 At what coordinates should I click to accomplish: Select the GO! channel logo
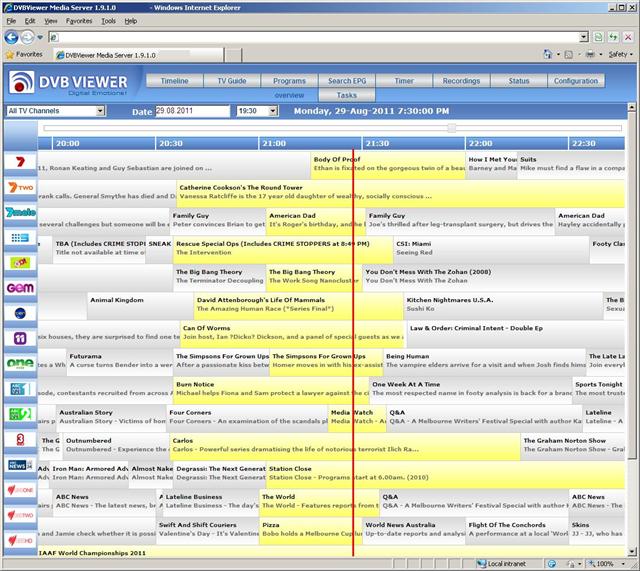pos(20,263)
